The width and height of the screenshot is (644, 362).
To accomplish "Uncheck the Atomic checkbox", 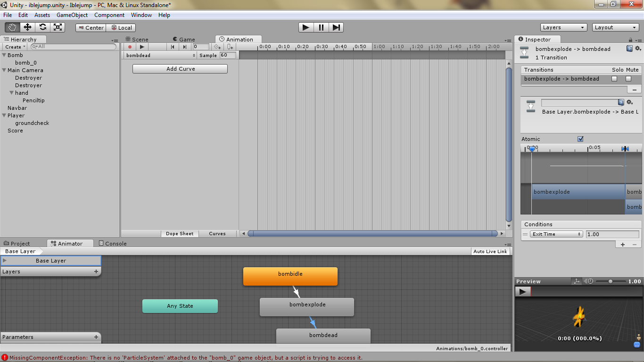I will (x=580, y=139).
